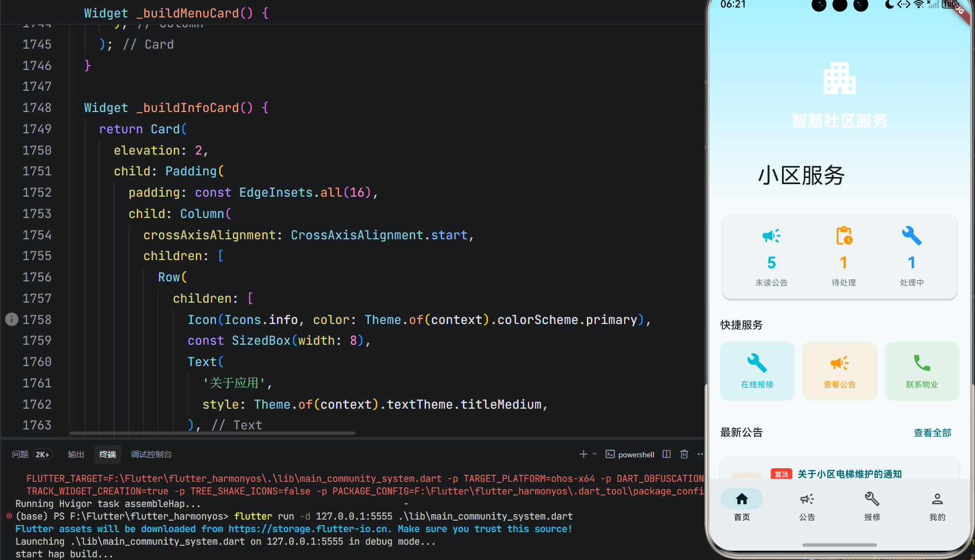Screen dimensions: 975x560
Task: Click the info hint icon at line 1758
Action: tap(11, 319)
